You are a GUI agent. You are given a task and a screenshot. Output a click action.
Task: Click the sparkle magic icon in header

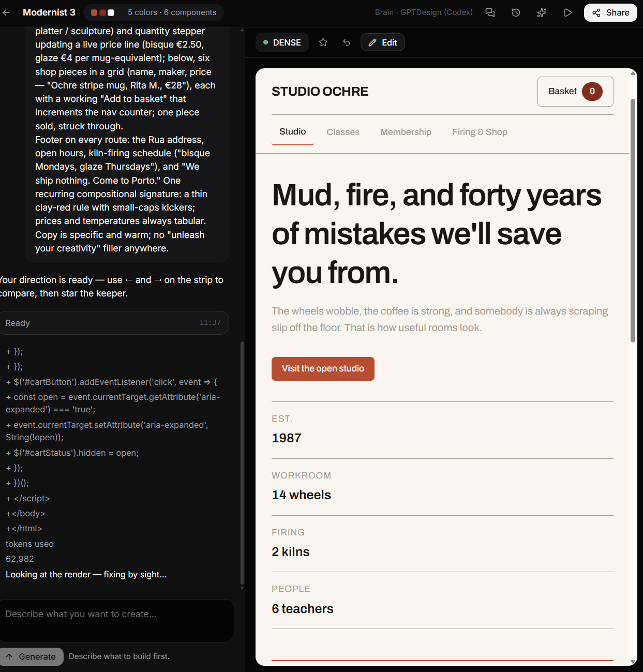(x=542, y=12)
